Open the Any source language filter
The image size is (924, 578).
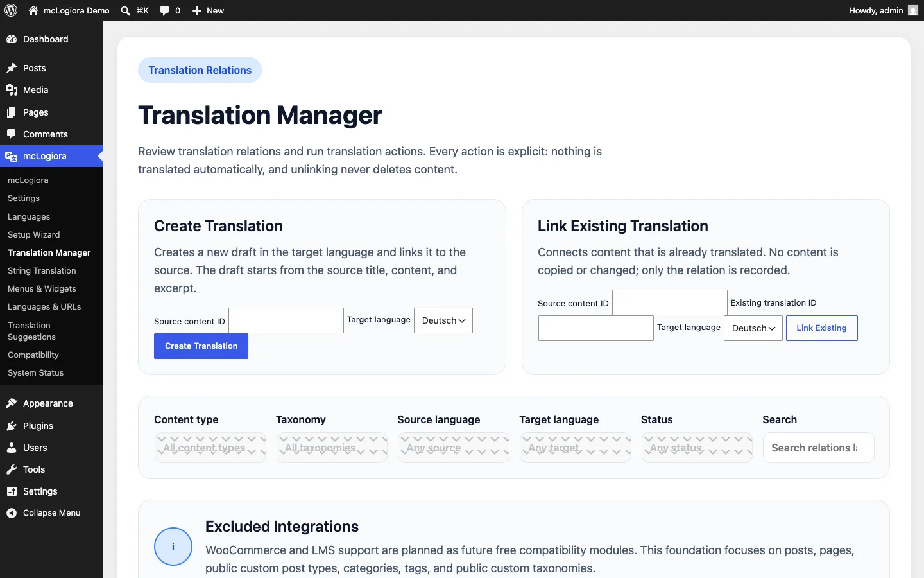coord(454,448)
